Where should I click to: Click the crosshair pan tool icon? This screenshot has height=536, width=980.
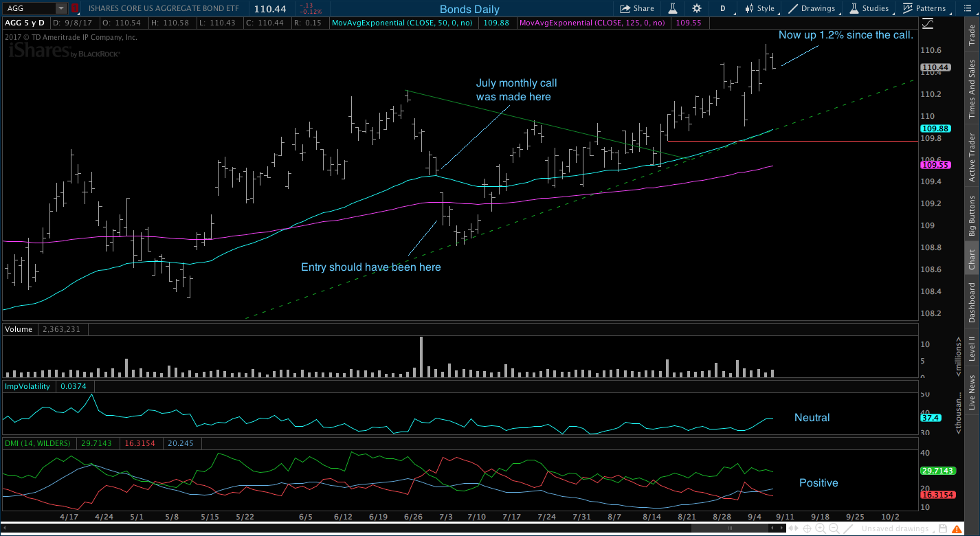[807, 528]
